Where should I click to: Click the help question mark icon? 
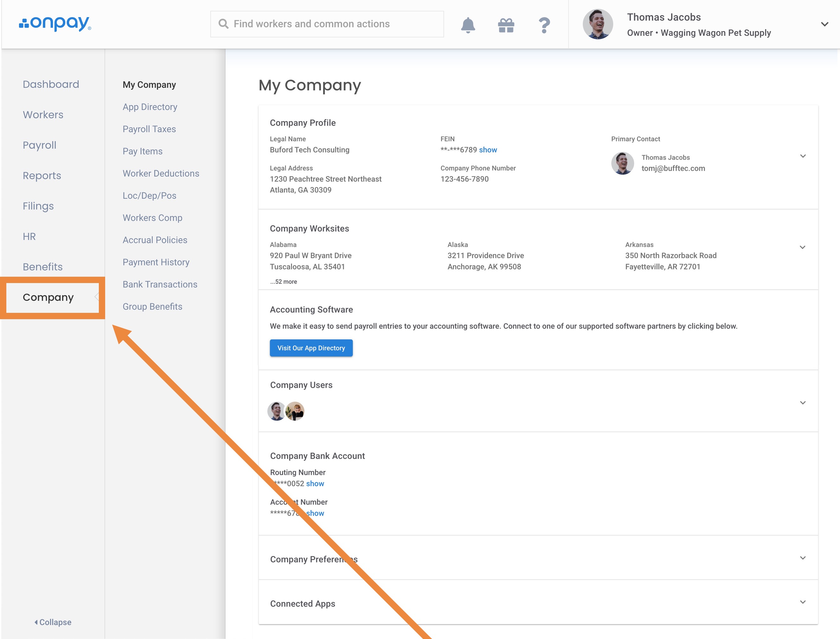[x=544, y=25]
